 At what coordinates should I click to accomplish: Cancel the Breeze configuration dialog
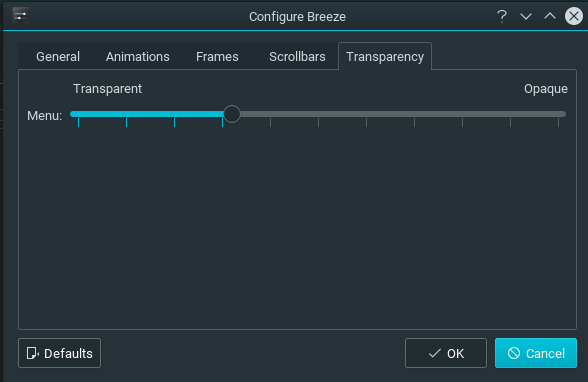pyautogui.click(x=536, y=353)
